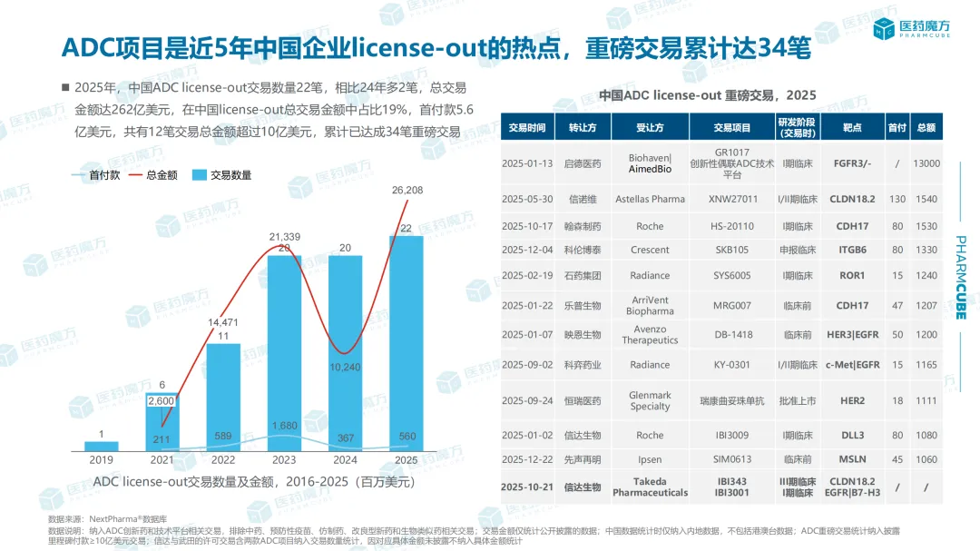980x551 pixels.
Task: Click the Takeda Pharmaceuticals cell
Action: pyautogui.click(x=650, y=487)
